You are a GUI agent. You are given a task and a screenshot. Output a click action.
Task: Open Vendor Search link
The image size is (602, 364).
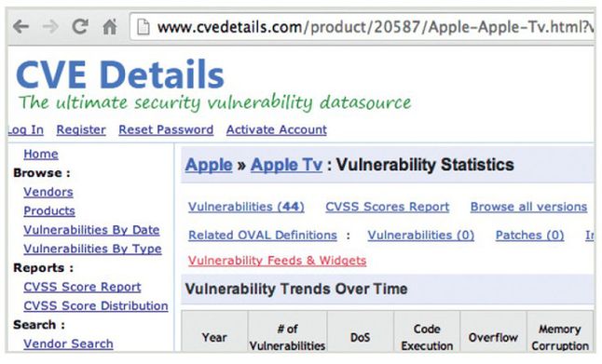tap(68, 344)
